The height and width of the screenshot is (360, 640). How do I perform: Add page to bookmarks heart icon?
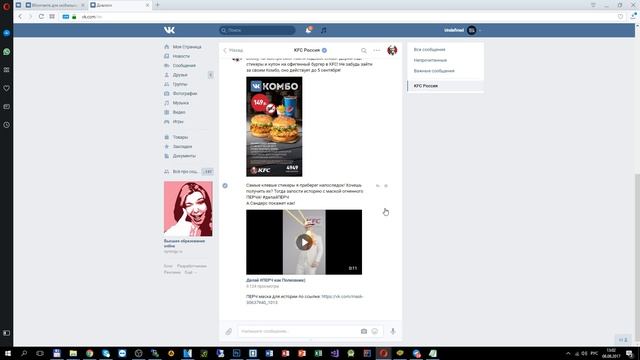pos(620,17)
